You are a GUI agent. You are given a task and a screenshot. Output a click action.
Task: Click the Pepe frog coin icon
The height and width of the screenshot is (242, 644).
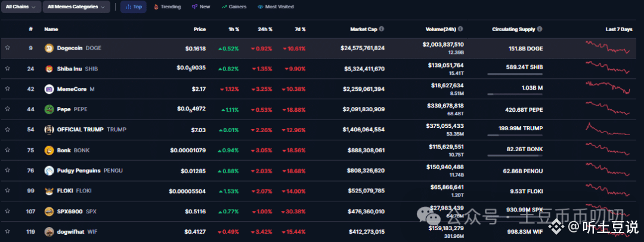(49, 109)
